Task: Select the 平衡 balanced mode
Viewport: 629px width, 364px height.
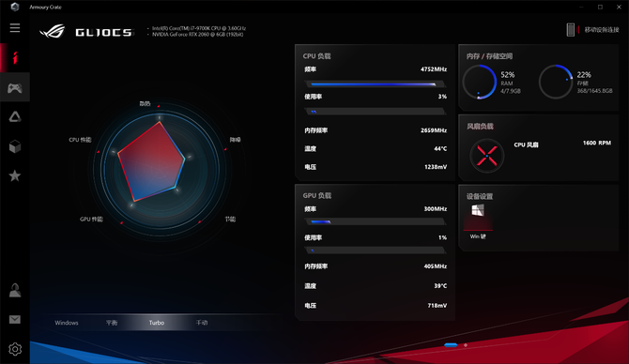Action: 112,323
